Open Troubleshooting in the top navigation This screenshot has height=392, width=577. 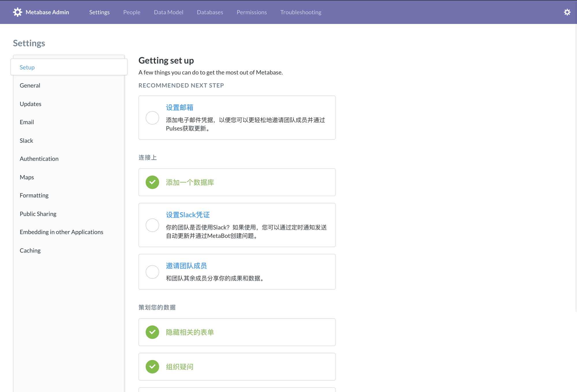(301, 12)
